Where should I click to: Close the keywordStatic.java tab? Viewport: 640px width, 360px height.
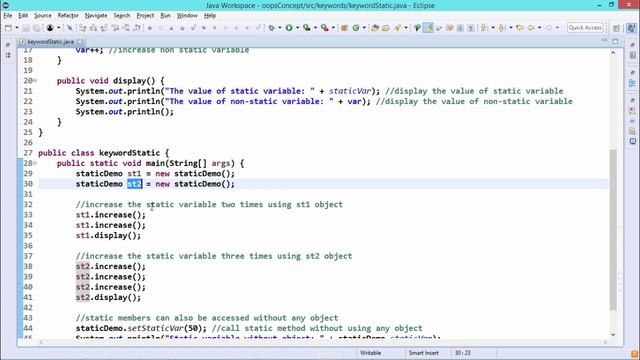point(80,42)
